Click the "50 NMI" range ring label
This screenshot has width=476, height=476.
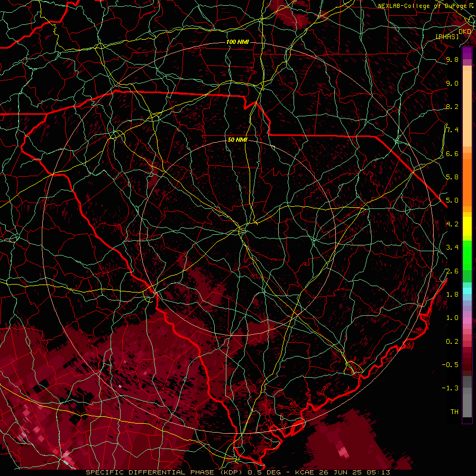click(237, 140)
